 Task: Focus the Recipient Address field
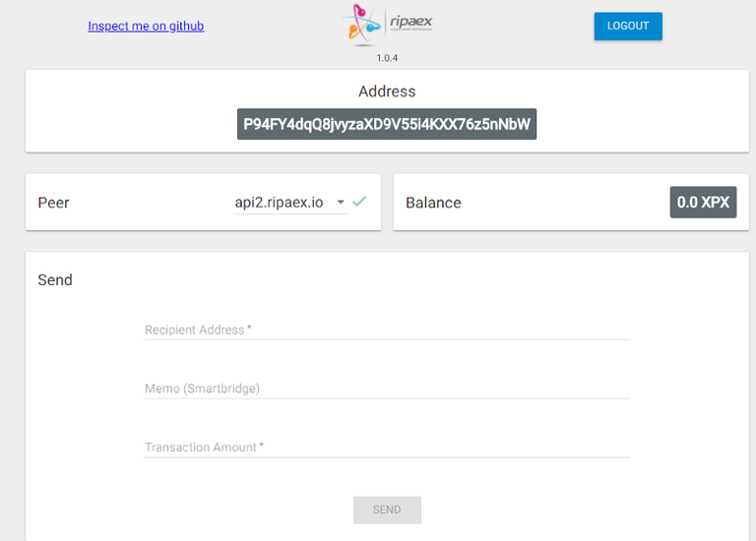(387, 330)
